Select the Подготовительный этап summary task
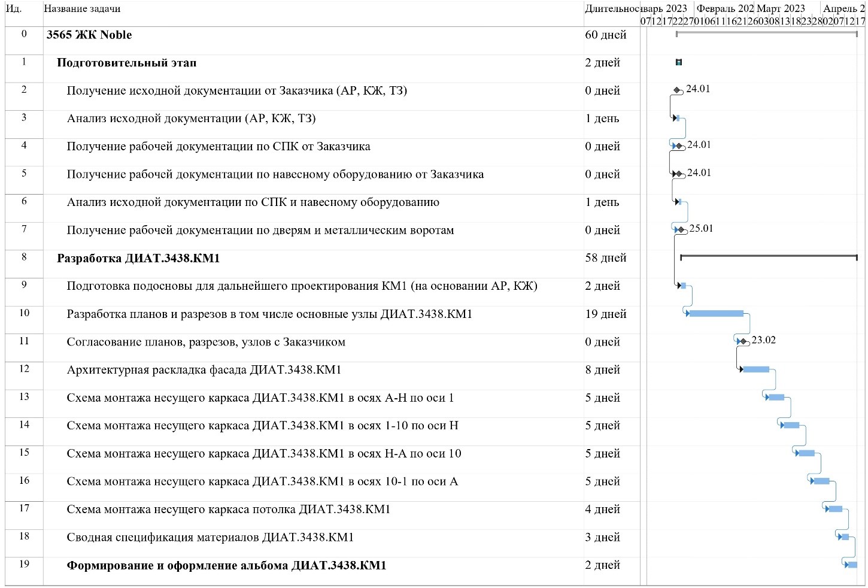868x588 pixels. 126,63
